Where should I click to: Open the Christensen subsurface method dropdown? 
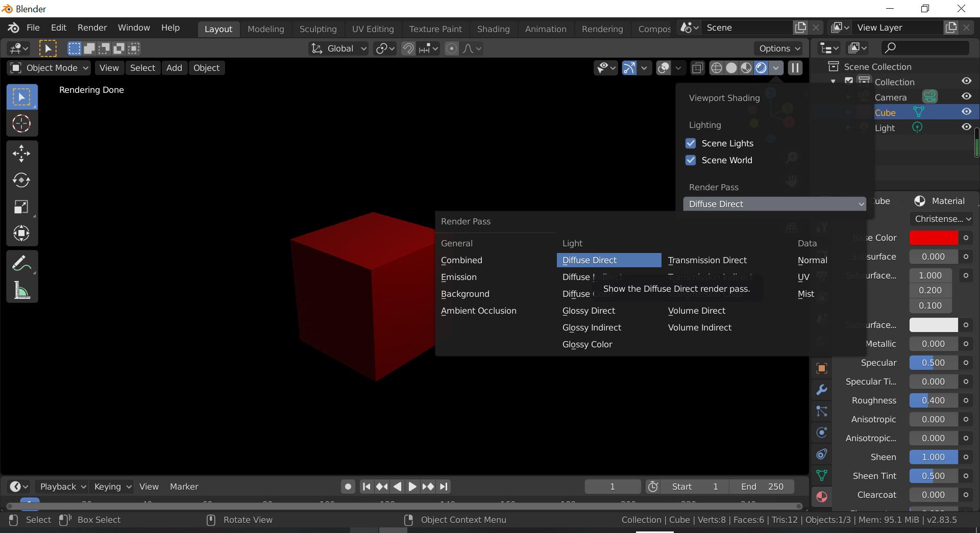941,219
